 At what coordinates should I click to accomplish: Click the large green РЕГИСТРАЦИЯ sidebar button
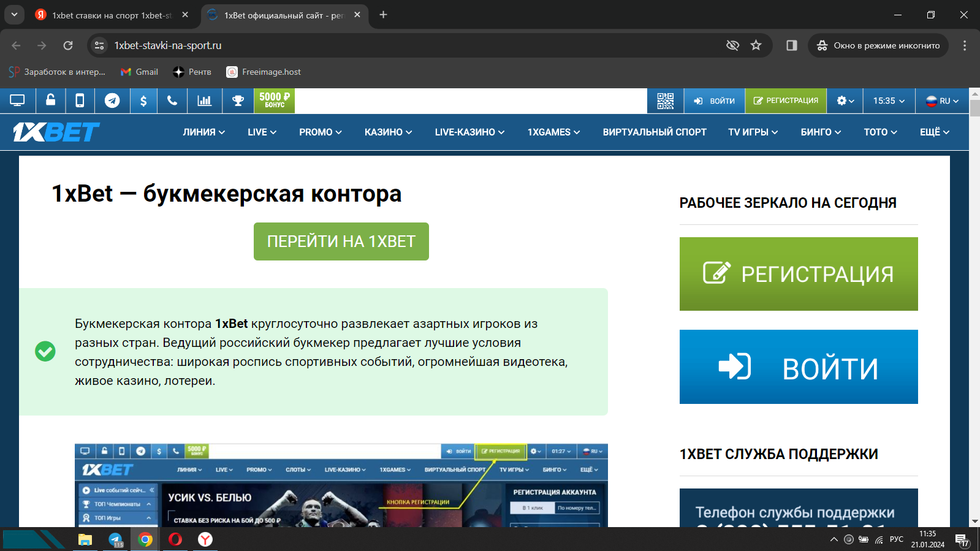click(x=799, y=274)
